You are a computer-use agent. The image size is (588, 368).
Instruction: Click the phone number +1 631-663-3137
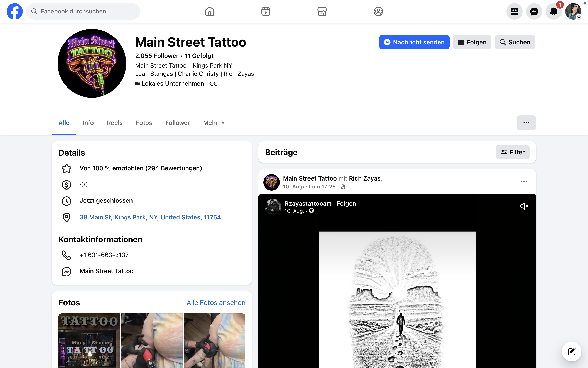(x=104, y=255)
